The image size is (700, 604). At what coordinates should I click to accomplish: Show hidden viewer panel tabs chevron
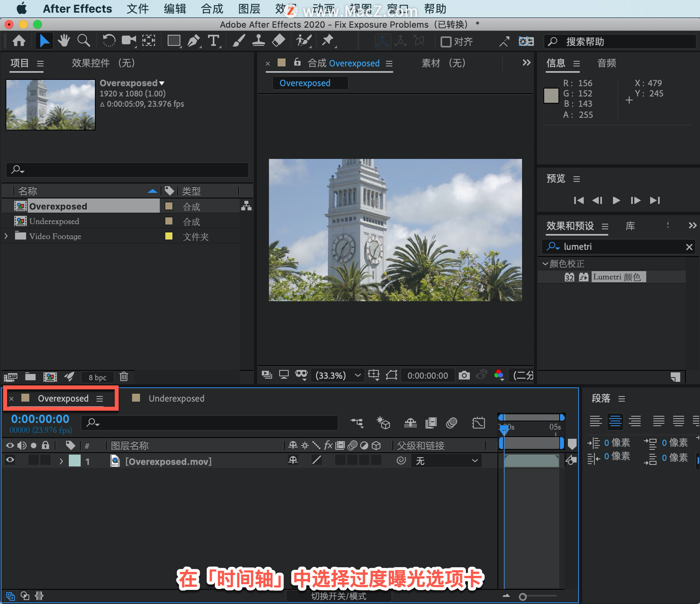click(526, 62)
